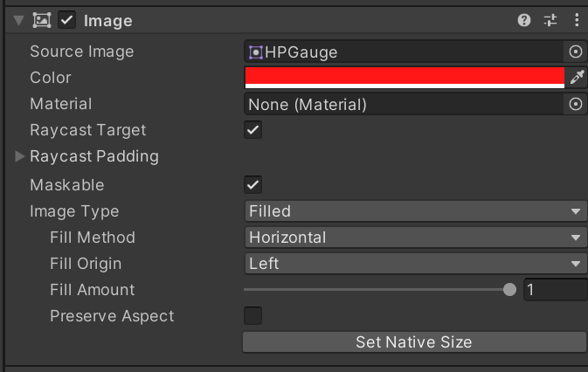Expand the Raycast Padding foldout

[x=21, y=157]
